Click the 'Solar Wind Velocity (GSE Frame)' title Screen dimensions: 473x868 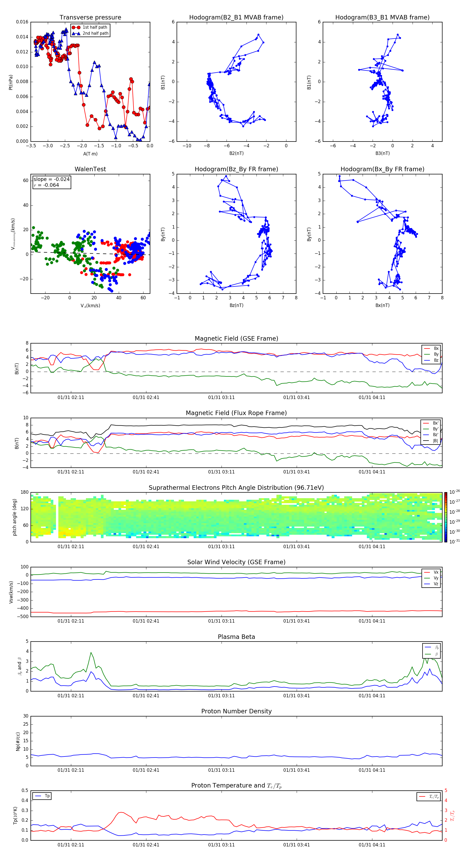(236, 562)
